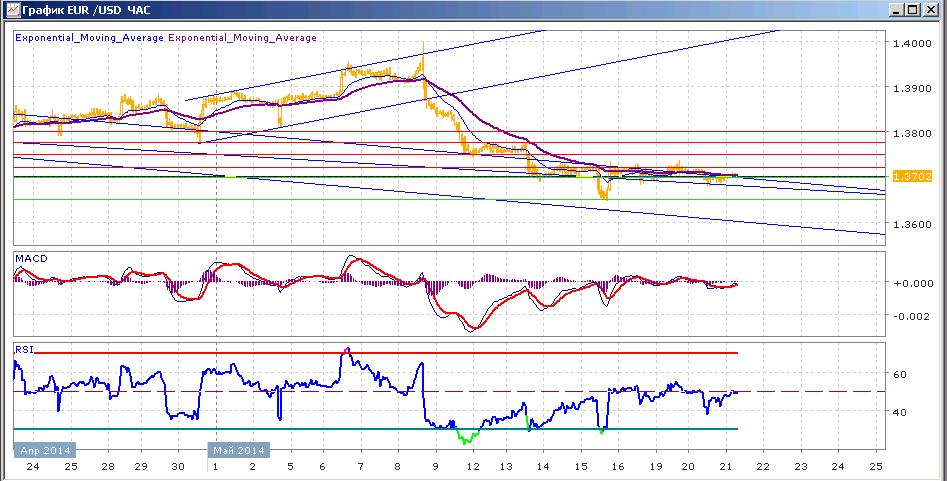This screenshot has width=947, height=481.
Task: Click date 20 on the time axis
Action: (689, 467)
